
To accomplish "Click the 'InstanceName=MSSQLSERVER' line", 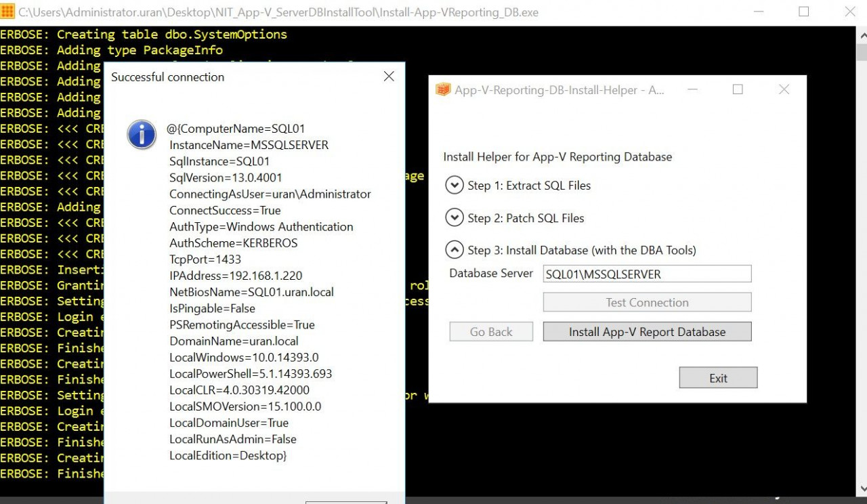I will point(249,145).
